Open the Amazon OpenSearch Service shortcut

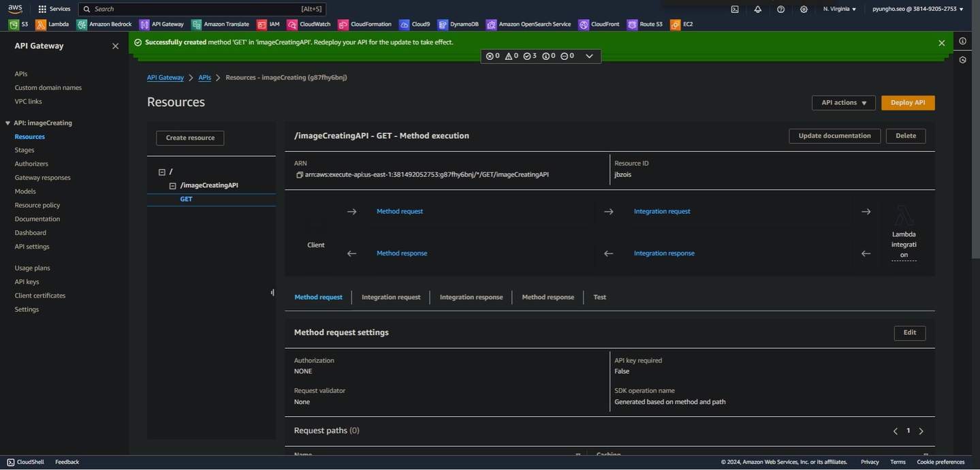pos(529,25)
